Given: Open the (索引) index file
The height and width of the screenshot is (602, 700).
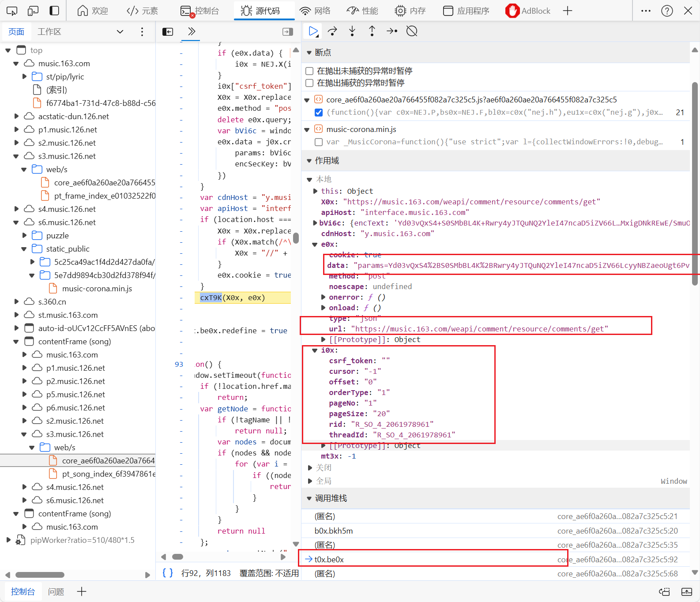Looking at the screenshot, I should 56,90.
